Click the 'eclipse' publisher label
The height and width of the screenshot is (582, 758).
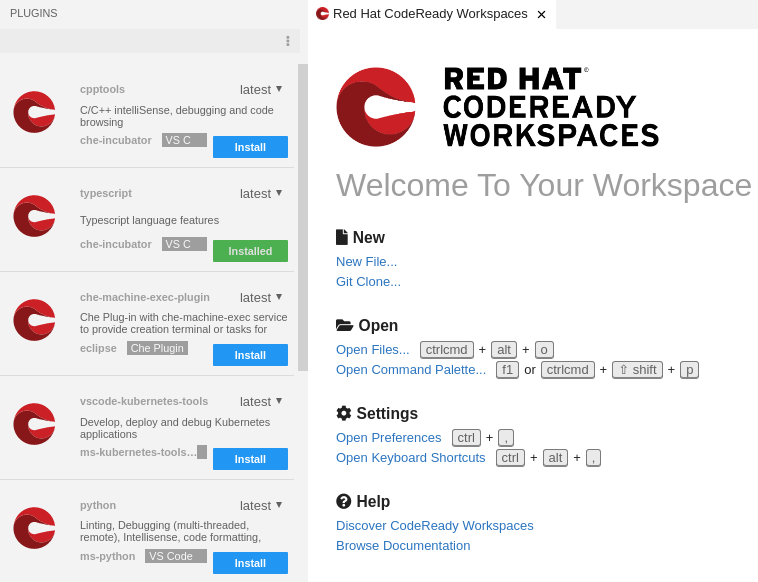click(98, 348)
